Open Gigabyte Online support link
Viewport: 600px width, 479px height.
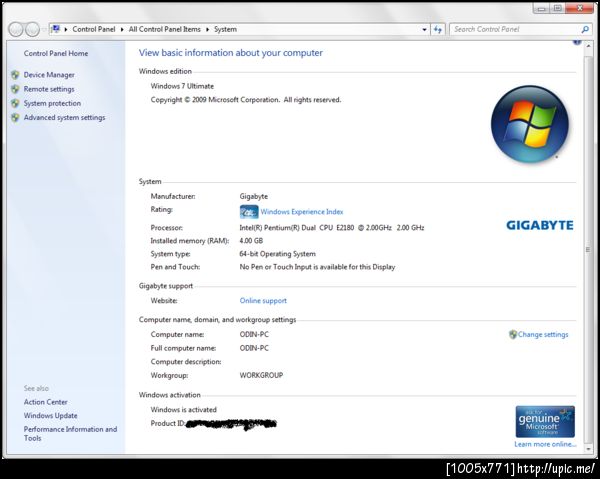coord(263,301)
